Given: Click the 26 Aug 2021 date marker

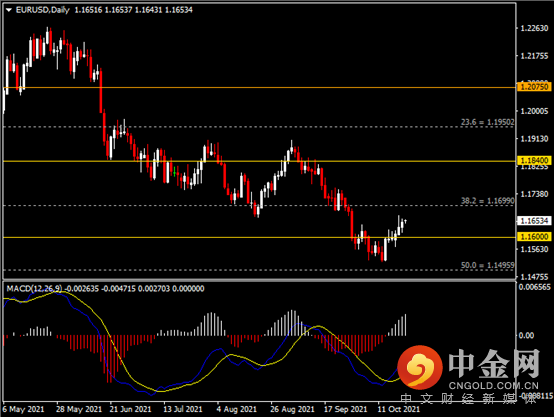Looking at the screenshot, I should click(292, 409).
